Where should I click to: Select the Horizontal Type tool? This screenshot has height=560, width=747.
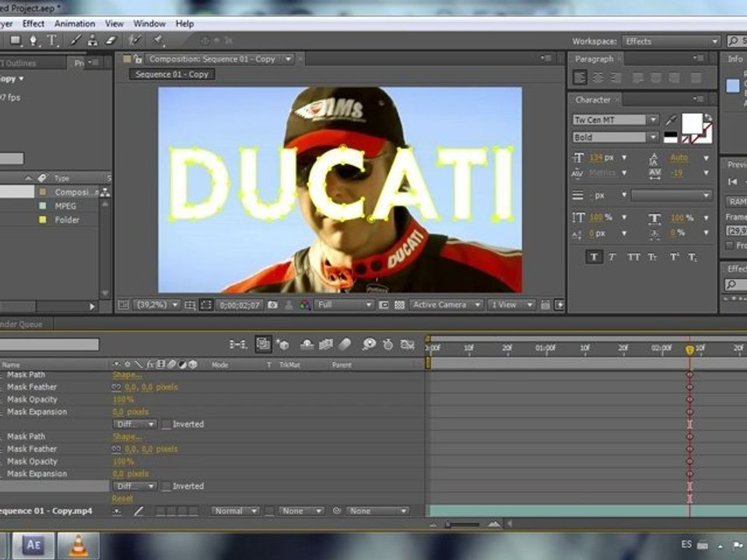click(52, 40)
